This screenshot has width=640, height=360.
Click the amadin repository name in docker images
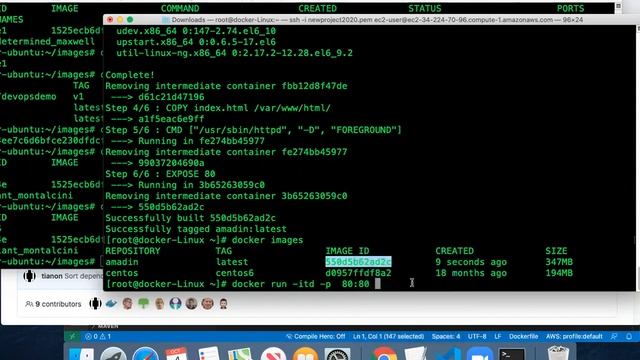coord(122,262)
